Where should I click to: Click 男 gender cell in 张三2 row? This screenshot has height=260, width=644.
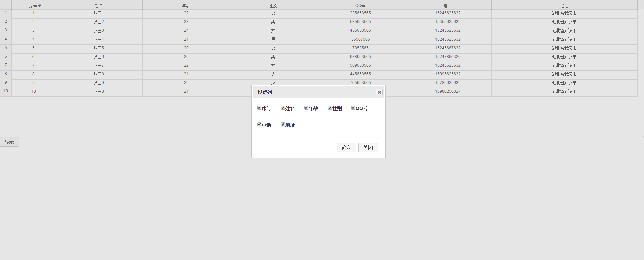(x=273, y=22)
